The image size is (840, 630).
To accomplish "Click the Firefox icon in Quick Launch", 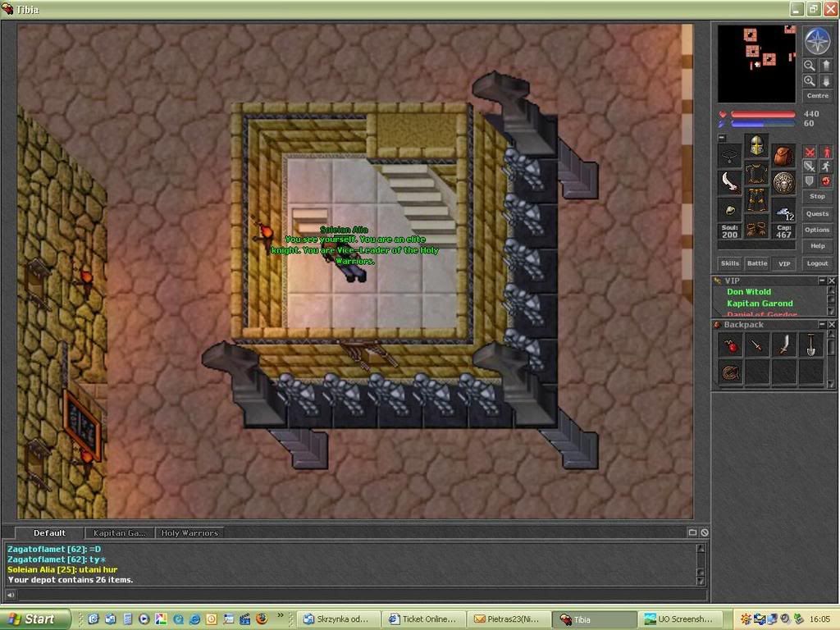I will 262,619.
